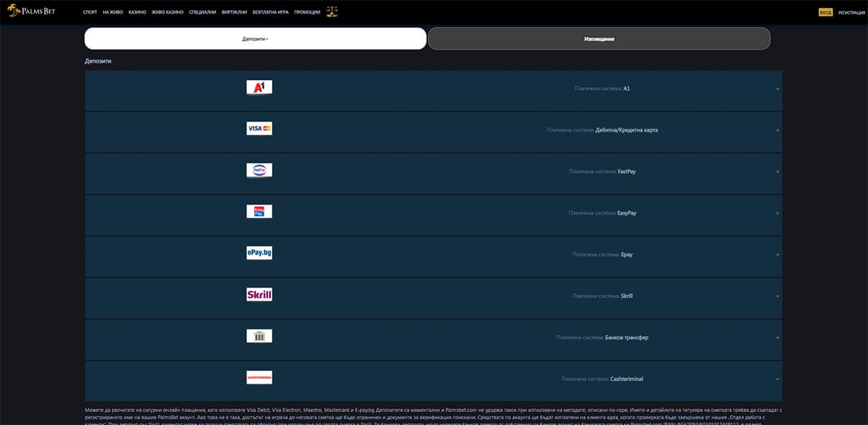Open the СПЕЦИАЛНИ menu

(202, 12)
